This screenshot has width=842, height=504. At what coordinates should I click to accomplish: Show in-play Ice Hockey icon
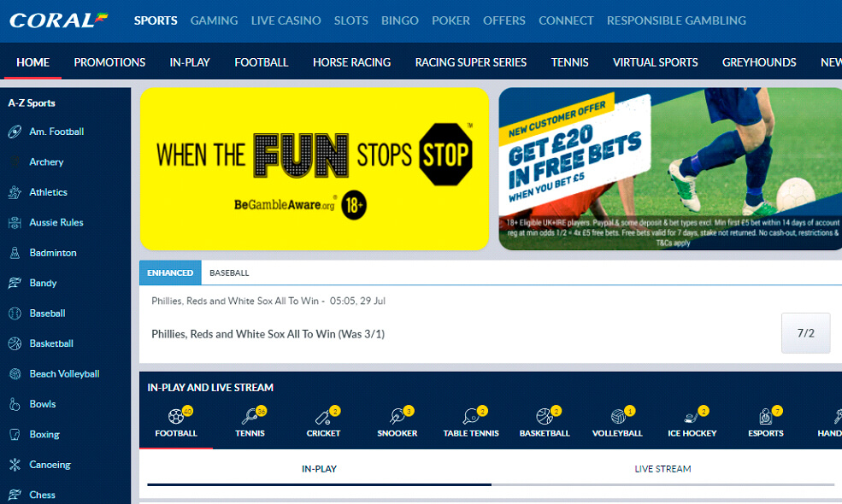click(x=692, y=416)
